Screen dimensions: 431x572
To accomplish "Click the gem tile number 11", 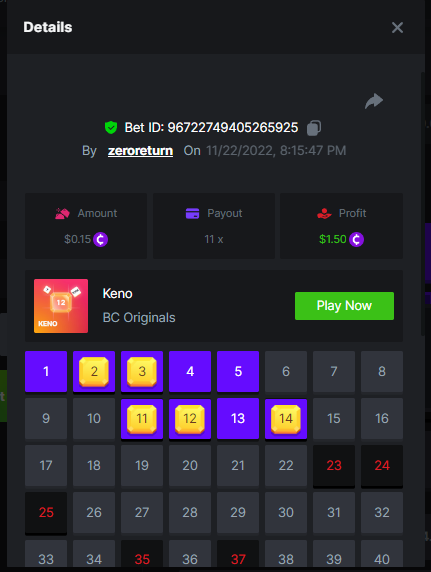I will 142,419.
